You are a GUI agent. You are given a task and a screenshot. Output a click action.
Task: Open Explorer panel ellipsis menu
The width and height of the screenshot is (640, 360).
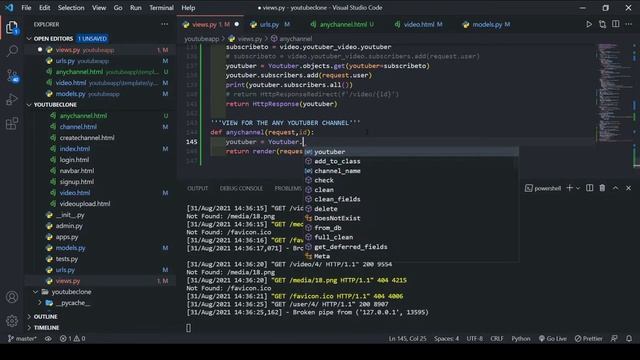click(164, 24)
